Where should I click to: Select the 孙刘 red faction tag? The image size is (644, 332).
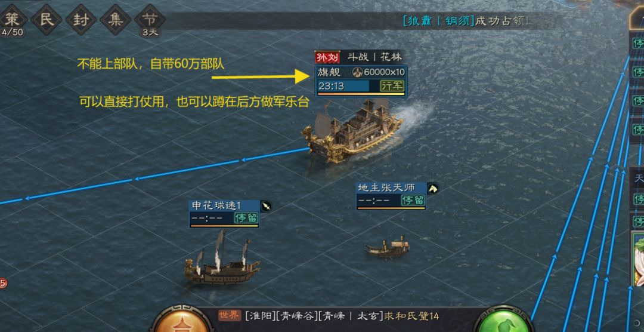tap(327, 57)
